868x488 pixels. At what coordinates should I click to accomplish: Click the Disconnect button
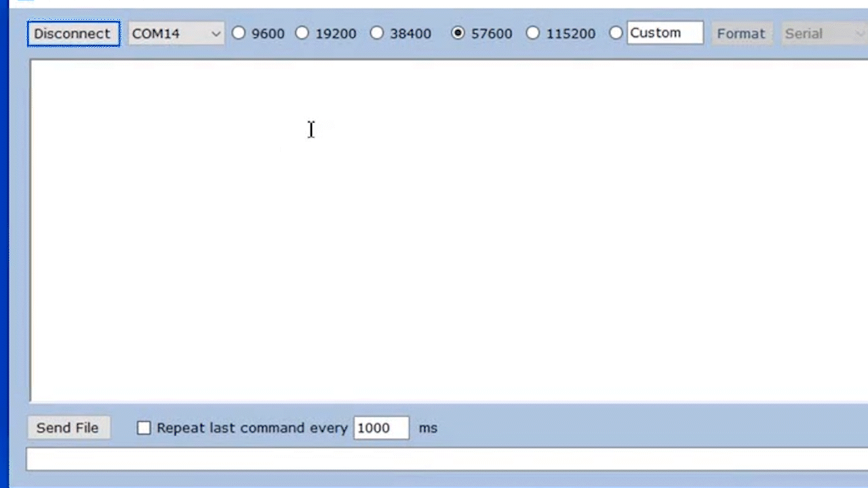pos(73,33)
